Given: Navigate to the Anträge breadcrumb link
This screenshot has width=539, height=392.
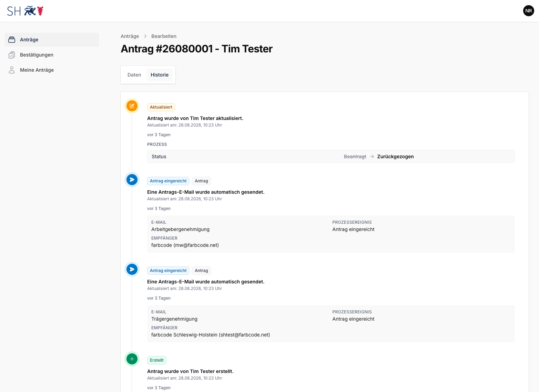Looking at the screenshot, I should (x=130, y=36).
